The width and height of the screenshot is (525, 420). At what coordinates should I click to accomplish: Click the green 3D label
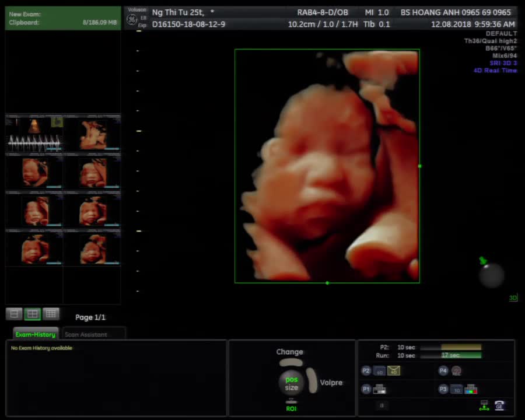pos(513,297)
